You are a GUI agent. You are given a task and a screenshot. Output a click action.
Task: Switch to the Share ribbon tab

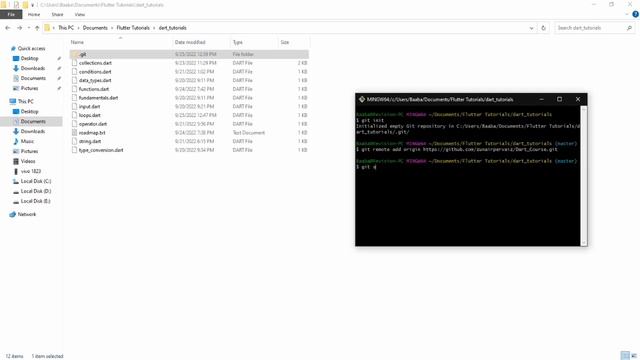tap(58, 15)
